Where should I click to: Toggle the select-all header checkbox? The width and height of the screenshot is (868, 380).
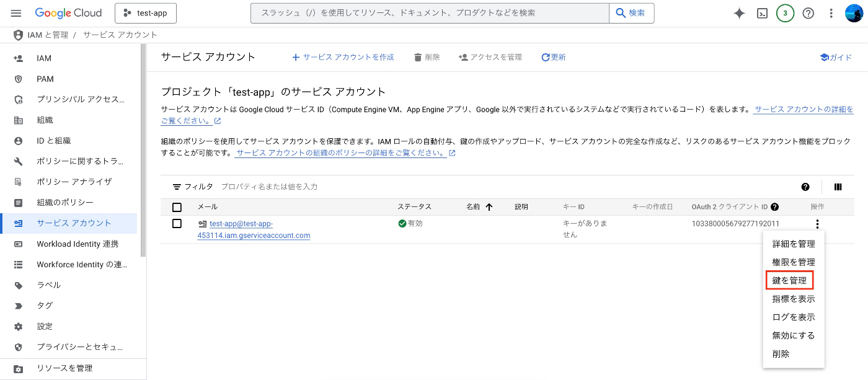click(x=177, y=207)
